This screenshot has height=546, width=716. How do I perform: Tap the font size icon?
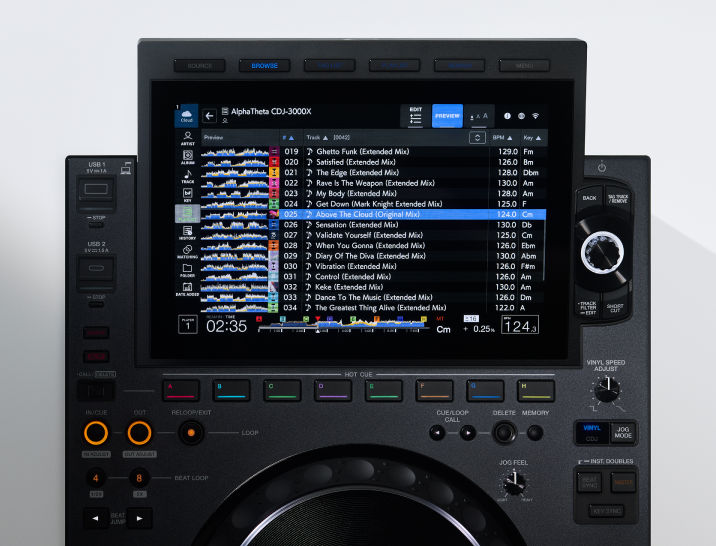[479, 116]
